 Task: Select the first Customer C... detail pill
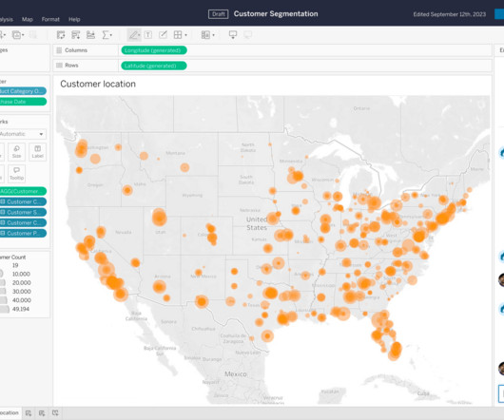pos(23,202)
